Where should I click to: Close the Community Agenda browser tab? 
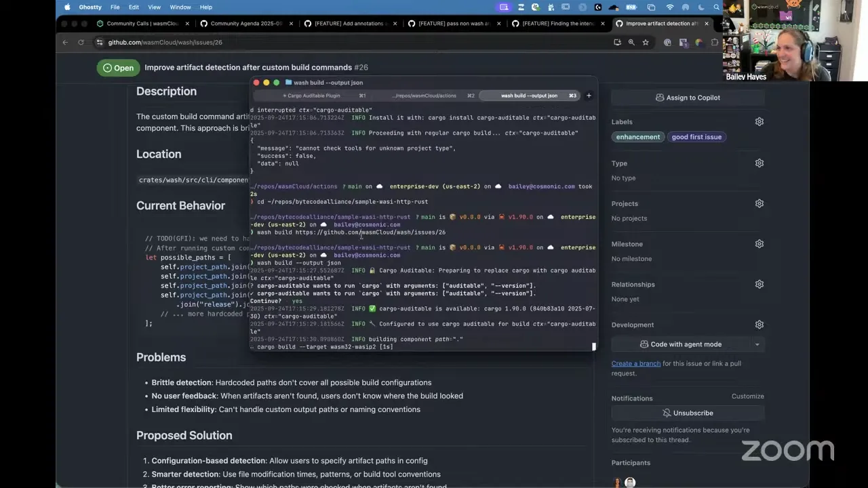292,24
